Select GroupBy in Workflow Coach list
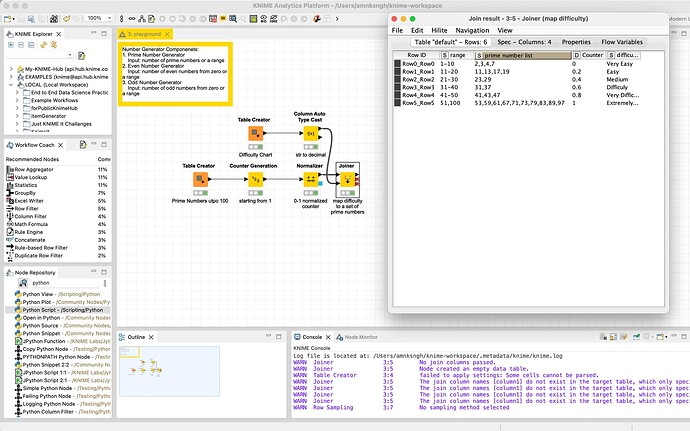This screenshot has height=431, width=690. (x=25, y=193)
